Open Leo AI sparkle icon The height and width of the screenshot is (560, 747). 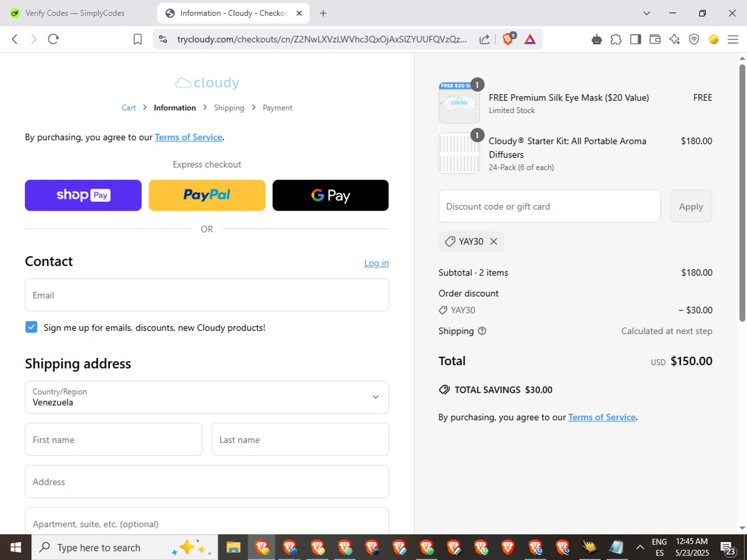tap(674, 39)
